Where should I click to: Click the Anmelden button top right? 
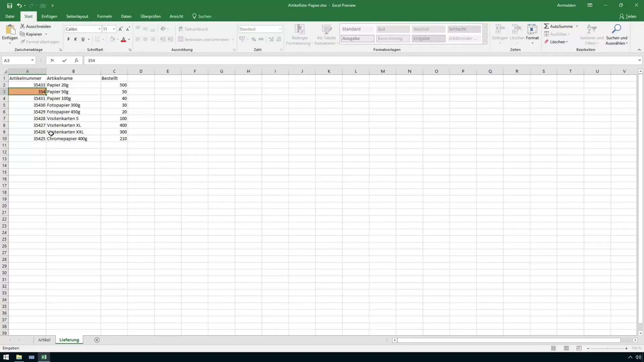[x=567, y=5]
